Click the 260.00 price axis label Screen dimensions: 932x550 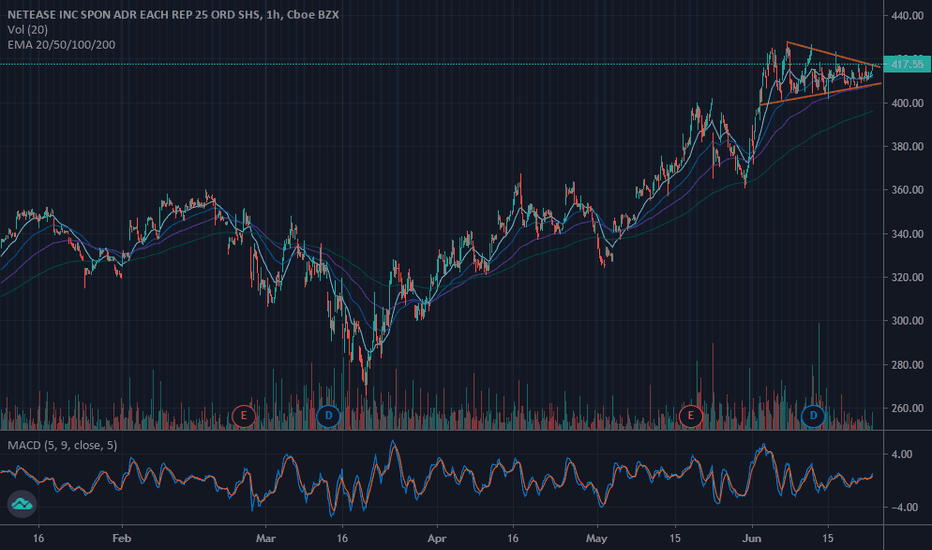click(907, 408)
